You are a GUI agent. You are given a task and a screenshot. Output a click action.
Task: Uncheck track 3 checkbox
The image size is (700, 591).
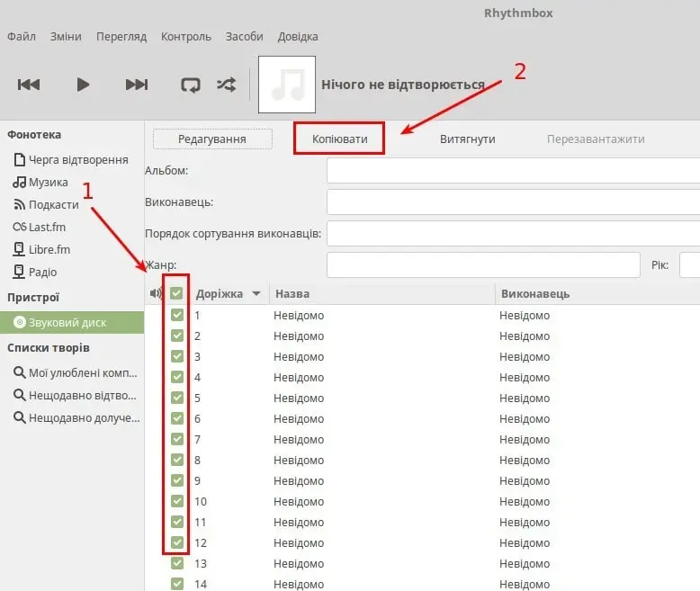click(x=177, y=356)
